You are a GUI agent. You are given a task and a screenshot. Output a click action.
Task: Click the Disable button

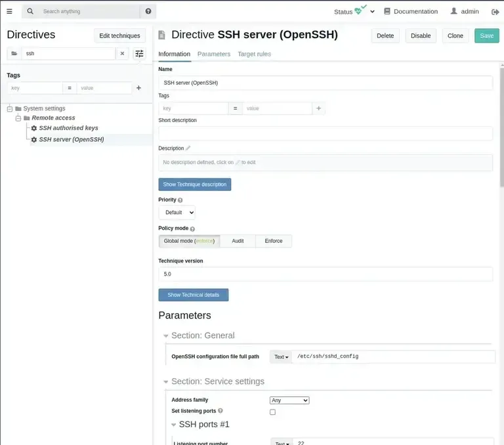[x=421, y=35]
